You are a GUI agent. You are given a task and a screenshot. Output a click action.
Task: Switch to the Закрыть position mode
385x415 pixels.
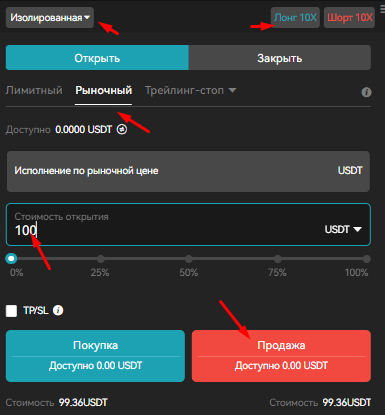(x=280, y=58)
